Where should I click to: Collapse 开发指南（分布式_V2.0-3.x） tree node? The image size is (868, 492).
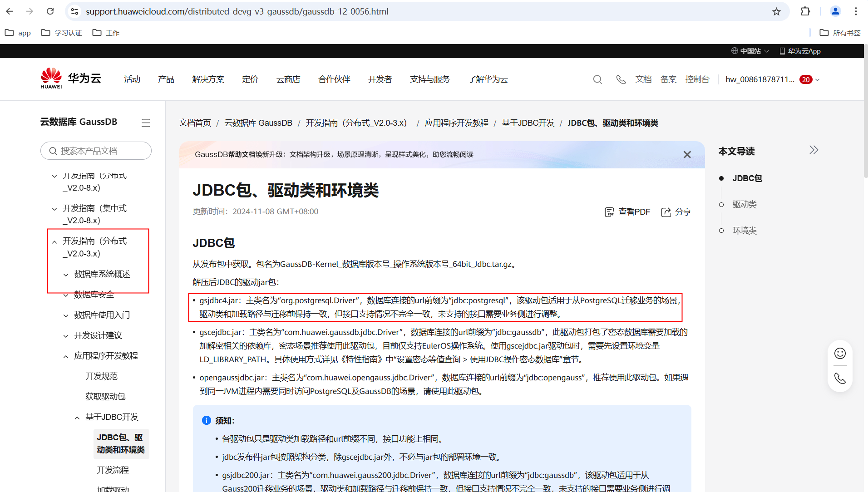tap(54, 242)
